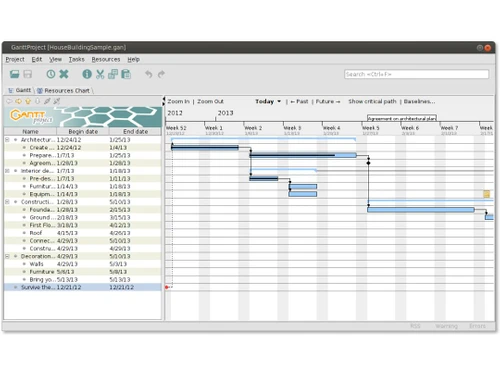Click the unindent left arrow icon
The width and height of the screenshot is (500, 375).
[x=9, y=101]
